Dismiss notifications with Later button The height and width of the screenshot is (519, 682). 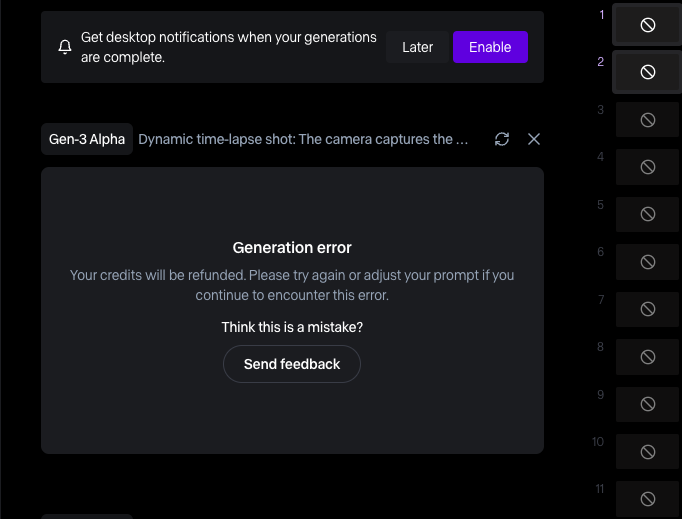pos(417,47)
